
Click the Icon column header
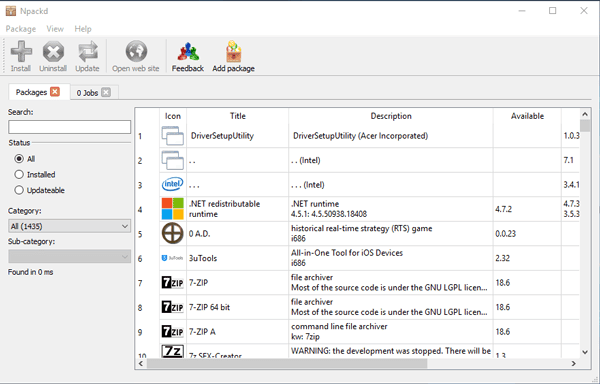coord(173,116)
